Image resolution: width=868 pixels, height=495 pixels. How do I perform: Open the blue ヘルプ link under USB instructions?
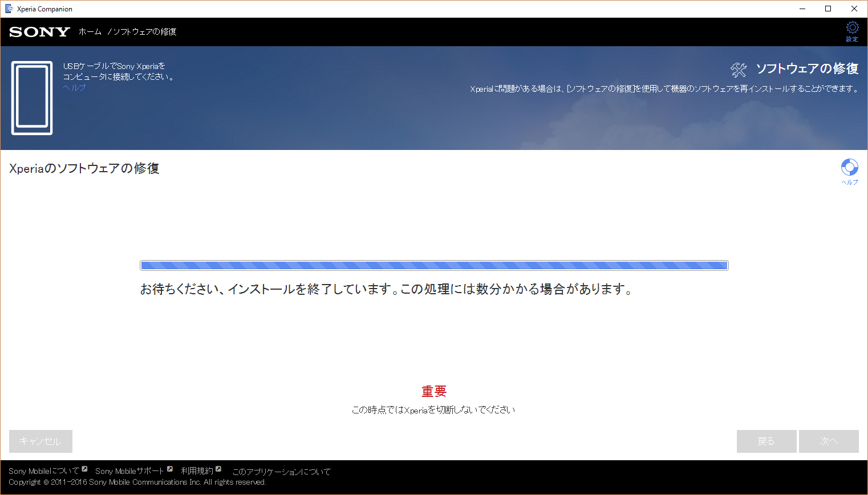[74, 87]
